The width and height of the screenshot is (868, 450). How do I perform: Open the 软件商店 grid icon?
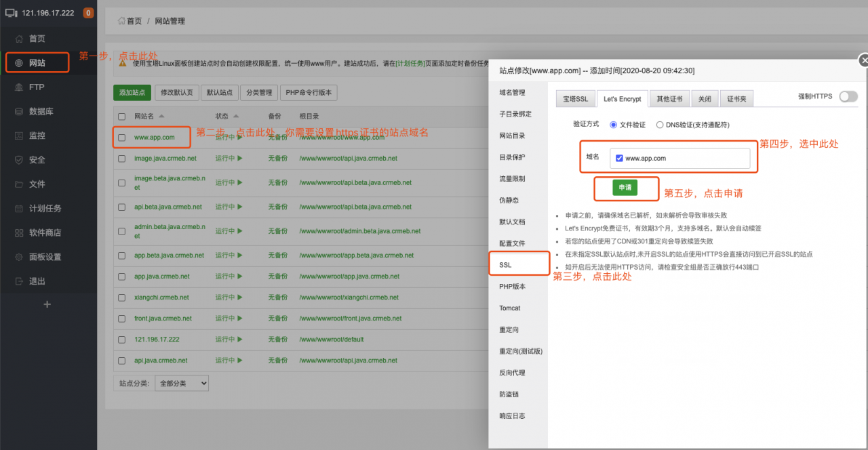coord(19,233)
